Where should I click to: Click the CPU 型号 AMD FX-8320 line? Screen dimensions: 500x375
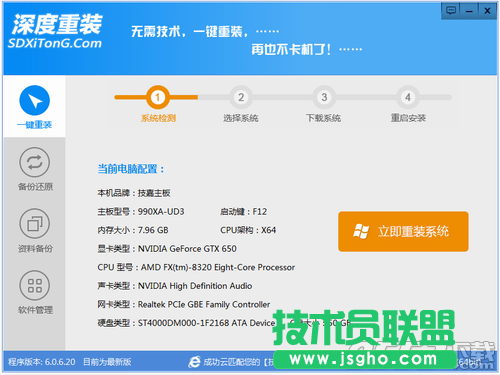[x=196, y=267]
